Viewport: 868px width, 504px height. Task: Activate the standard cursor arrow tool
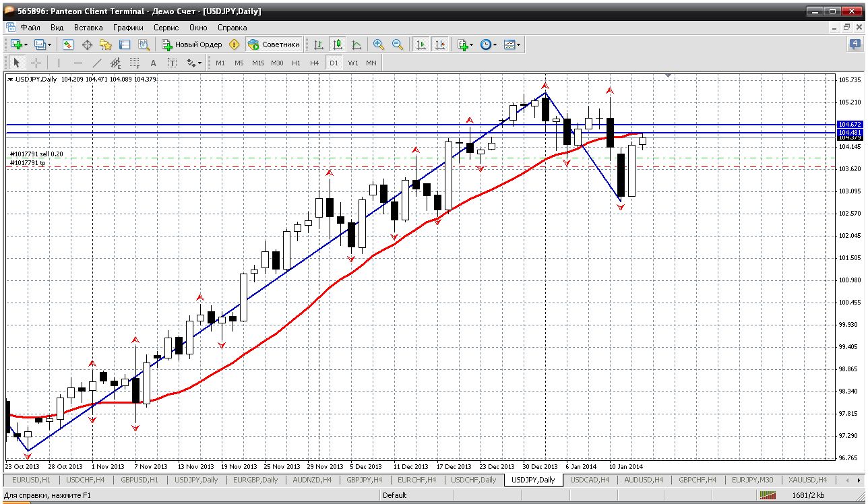coord(18,63)
